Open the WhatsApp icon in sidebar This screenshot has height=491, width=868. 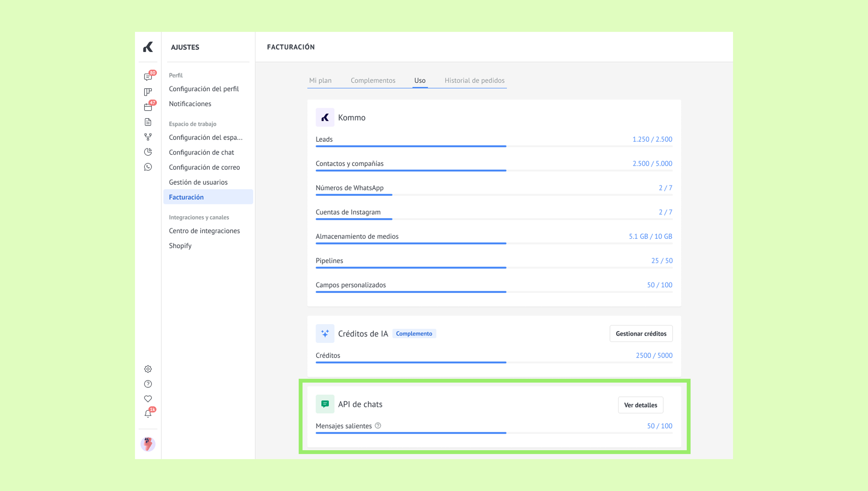148,167
